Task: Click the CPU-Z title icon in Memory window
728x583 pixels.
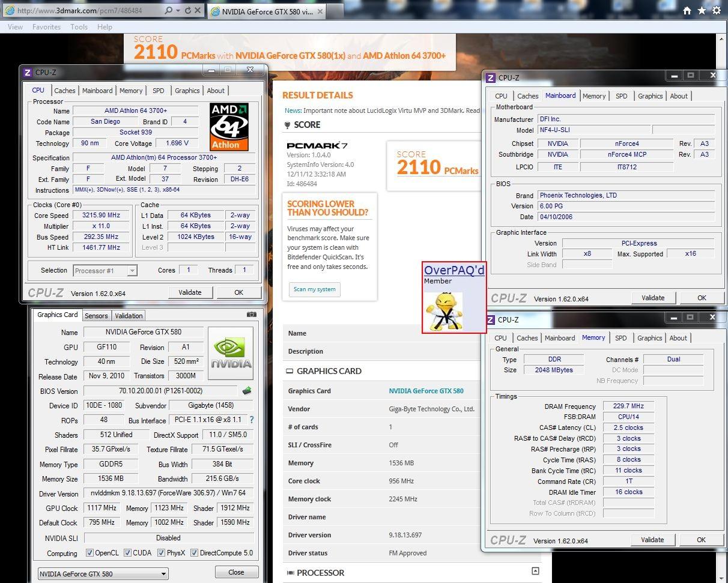Action: point(490,319)
